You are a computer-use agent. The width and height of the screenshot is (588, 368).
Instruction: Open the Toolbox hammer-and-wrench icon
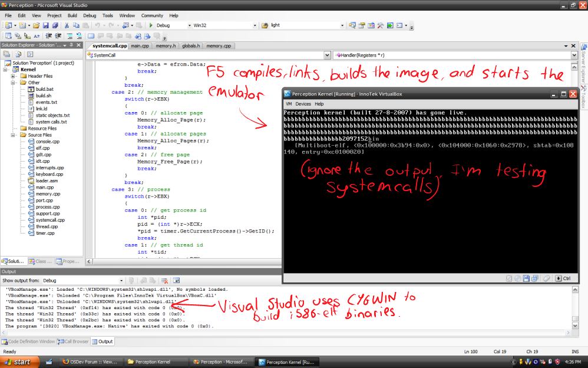[x=380, y=25]
